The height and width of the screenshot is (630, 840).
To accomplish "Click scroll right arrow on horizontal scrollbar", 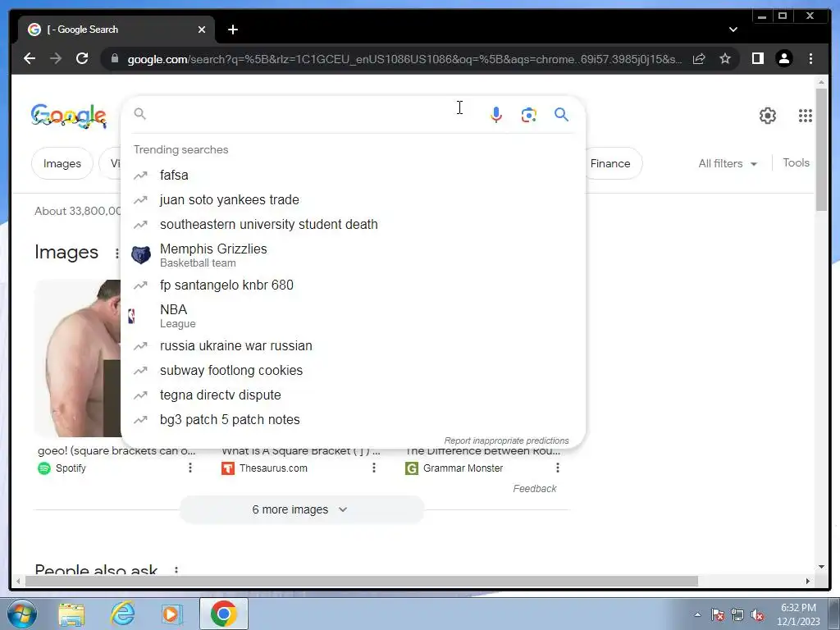I will pos(808,581).
